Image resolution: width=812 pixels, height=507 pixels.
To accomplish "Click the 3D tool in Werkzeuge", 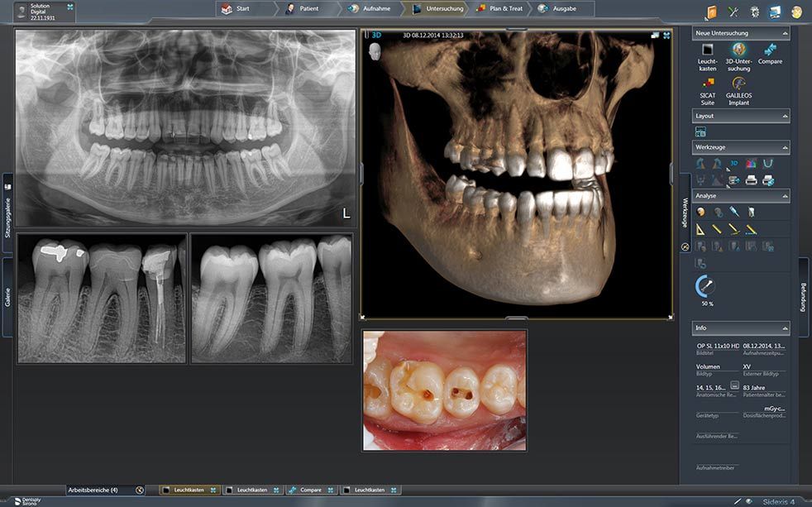I will [x=733, y=164].
